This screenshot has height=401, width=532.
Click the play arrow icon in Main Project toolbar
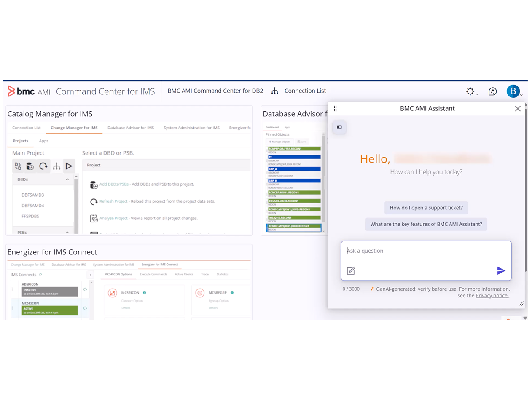(x=69, y=166)
